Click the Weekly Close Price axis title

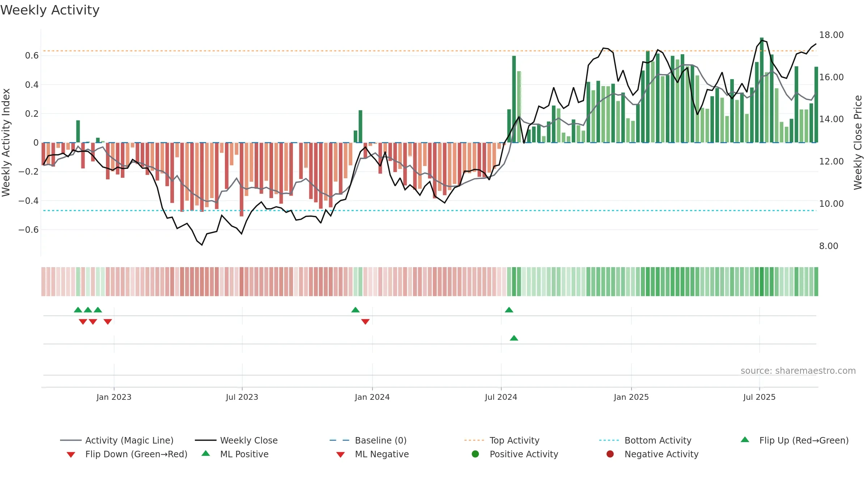[x=858, y=142]
